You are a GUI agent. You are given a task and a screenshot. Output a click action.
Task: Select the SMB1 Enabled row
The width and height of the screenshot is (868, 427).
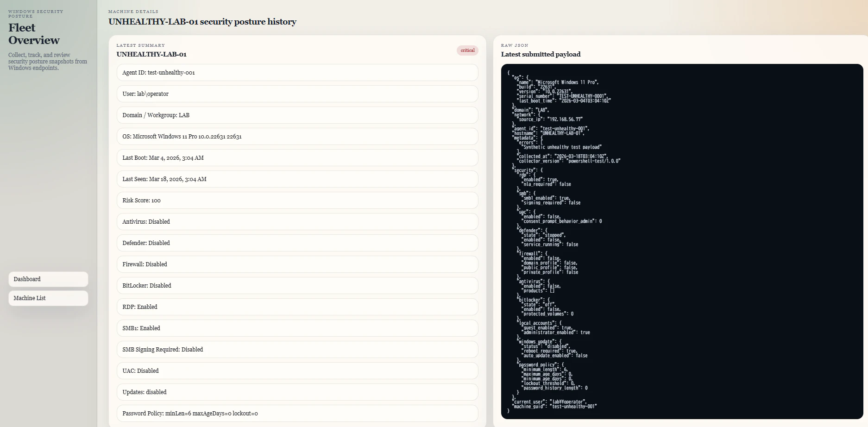297,328
